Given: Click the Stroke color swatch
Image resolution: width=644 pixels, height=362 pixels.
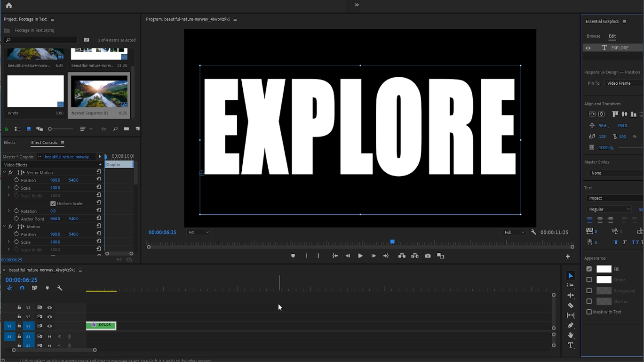Looking at the screenshot, I should 604,280.
